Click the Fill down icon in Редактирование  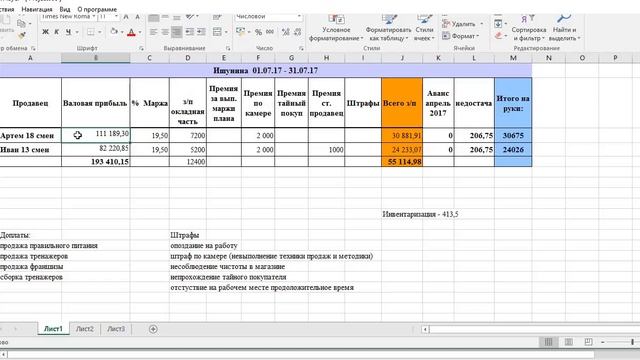(498, 24)
